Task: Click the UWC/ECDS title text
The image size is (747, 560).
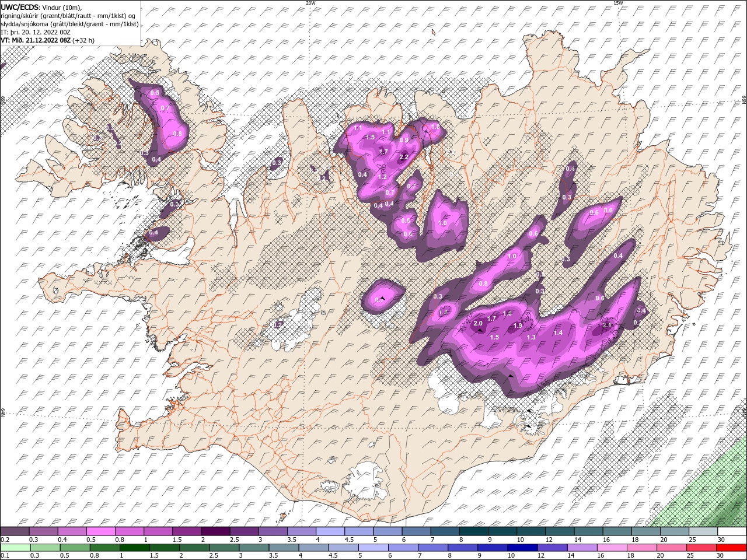Action: coord(20,6)
